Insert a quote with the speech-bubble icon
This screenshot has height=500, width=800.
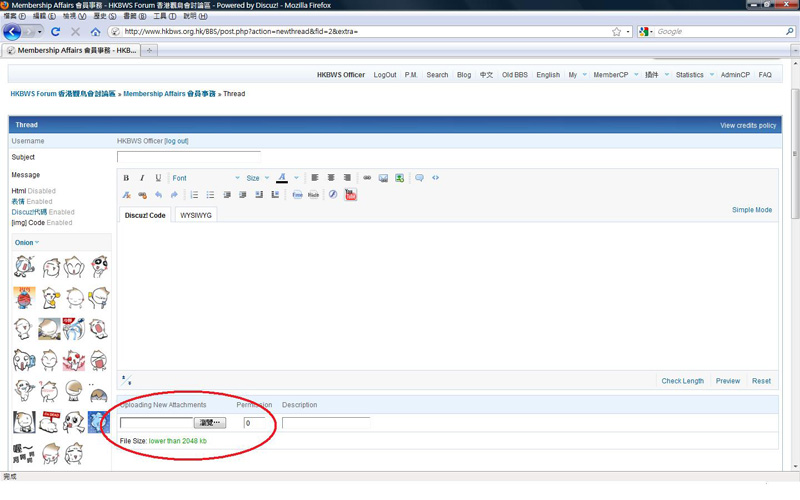point(419,178)
